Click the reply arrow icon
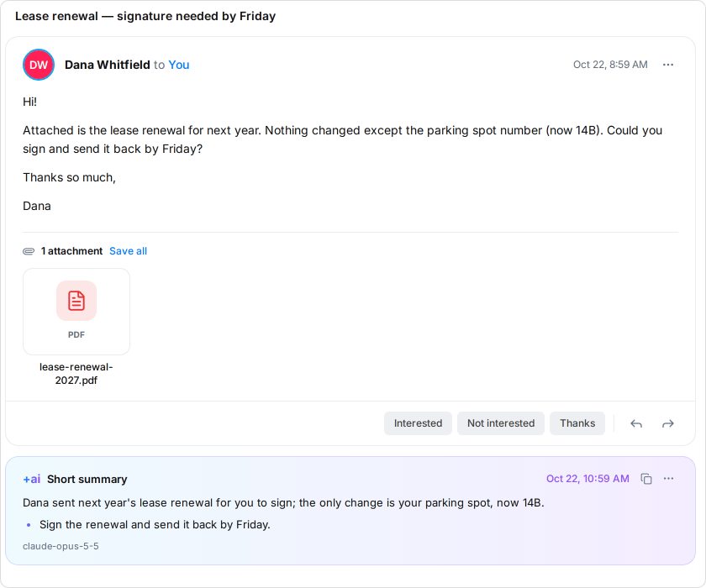 click(x=635, y=423)
